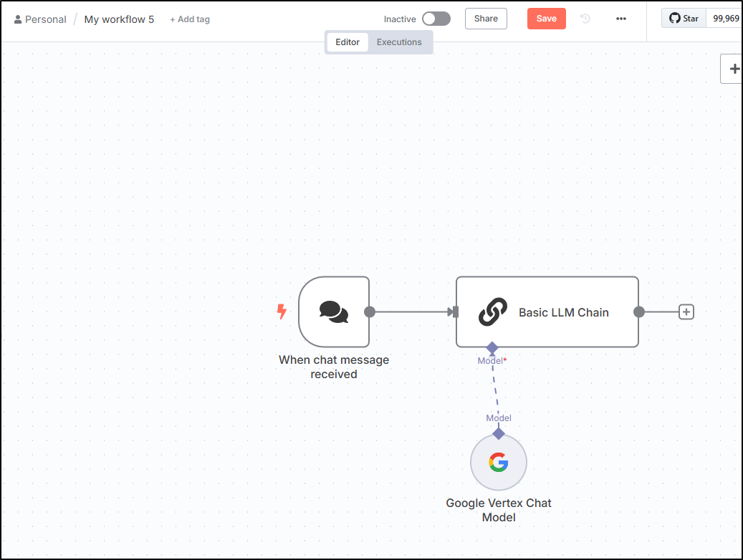Viewport: 743px width, 560px height.
Task: Click the Basic LLM Chain output connector dot
Action: (x=639, y=312)
